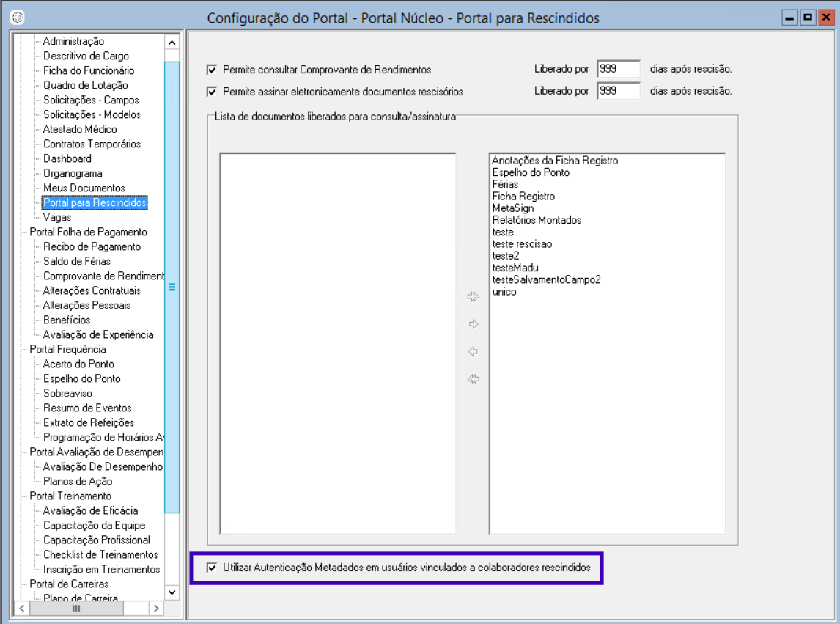Select Ficha do Funcionário tree item

tap(89, 70)
